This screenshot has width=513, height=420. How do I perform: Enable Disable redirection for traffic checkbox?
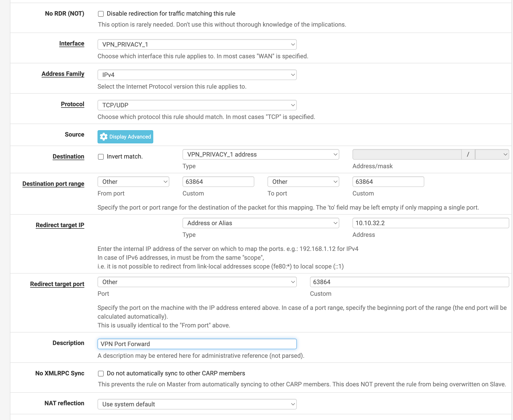(x=101, y=14)
